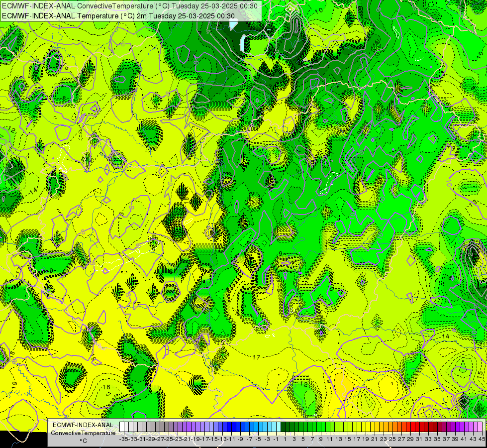Click the -9 value on the legend scale

[240, 439]
